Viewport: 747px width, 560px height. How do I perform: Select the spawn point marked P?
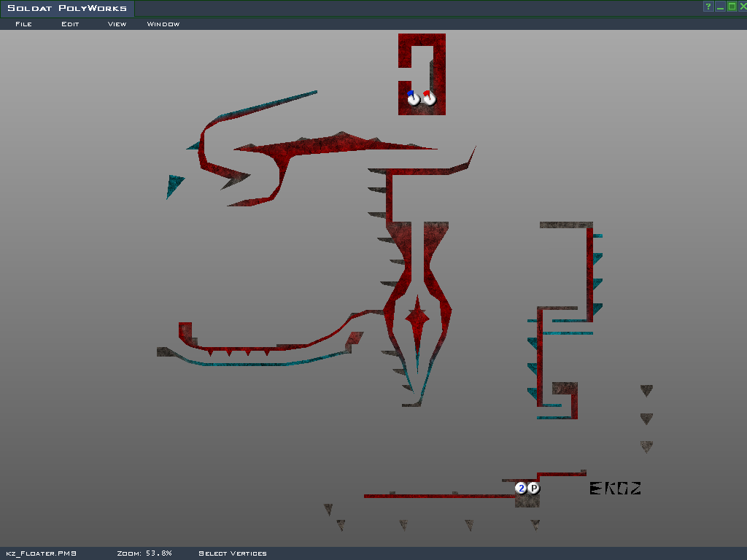[x=533, y=488]
